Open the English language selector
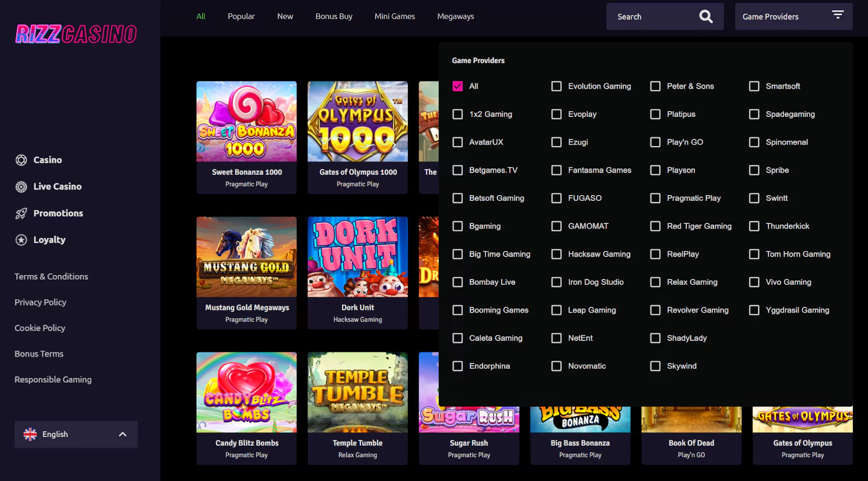Image resolution: width=868 pixels, height=481 pixels. coord(76,434)
